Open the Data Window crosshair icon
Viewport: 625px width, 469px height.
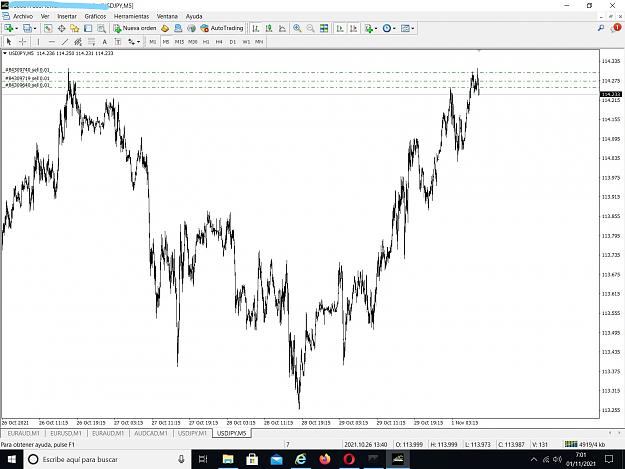61,28
